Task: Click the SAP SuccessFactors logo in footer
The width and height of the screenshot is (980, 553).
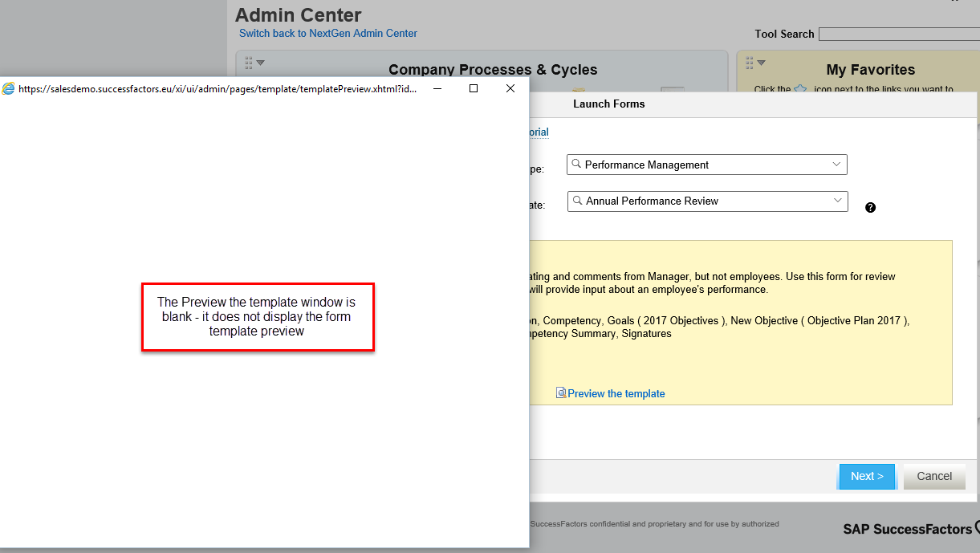Action: click(911, 529)
